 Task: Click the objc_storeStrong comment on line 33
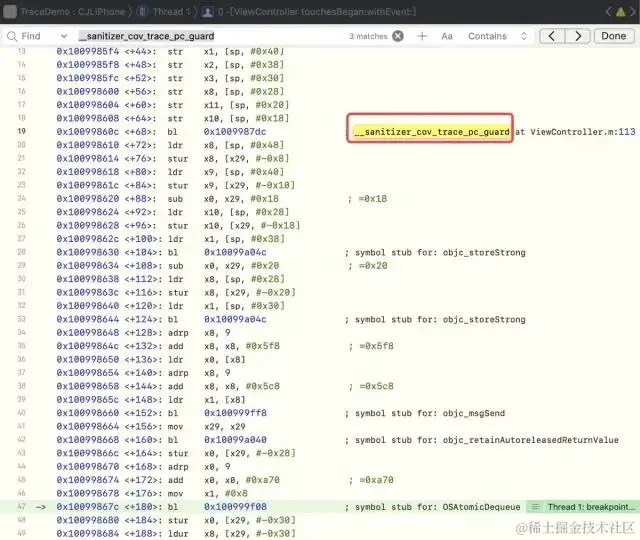click(x=435, y=320)
